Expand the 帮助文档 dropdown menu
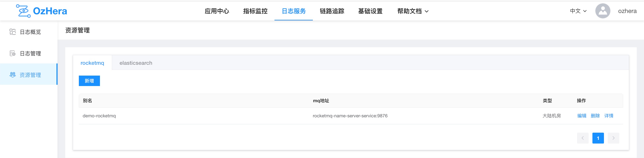This screenshot has width=644, height=158. pos(413,11)
